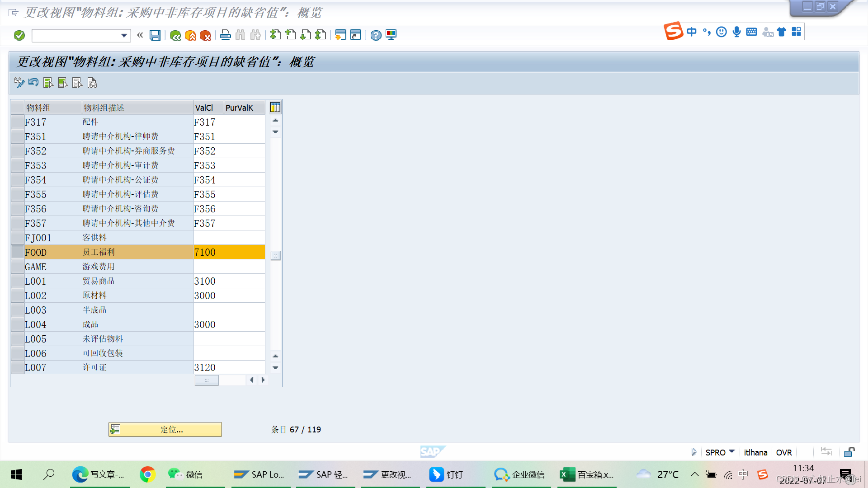Click the Undo change arrow icon

(x=33, y=83)
